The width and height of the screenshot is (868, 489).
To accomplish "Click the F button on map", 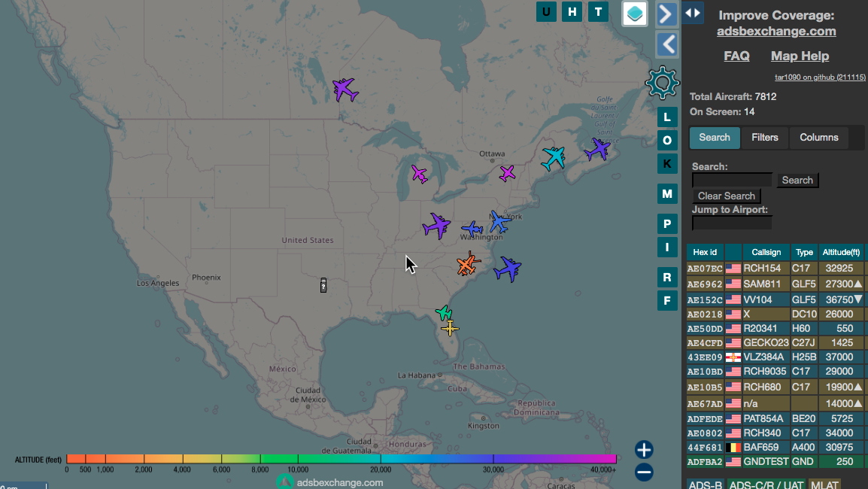I will click(x=667, y=301).
